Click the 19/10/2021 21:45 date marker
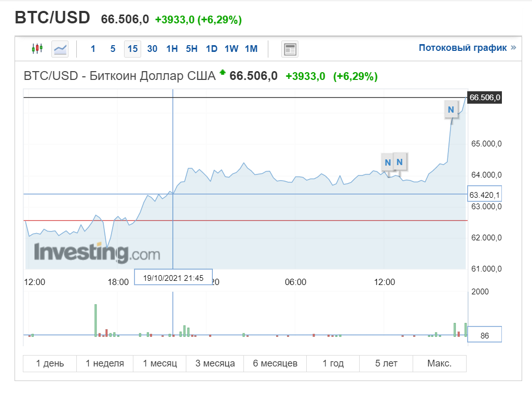This screenshot has height=394, width=532. coord(173,277)
